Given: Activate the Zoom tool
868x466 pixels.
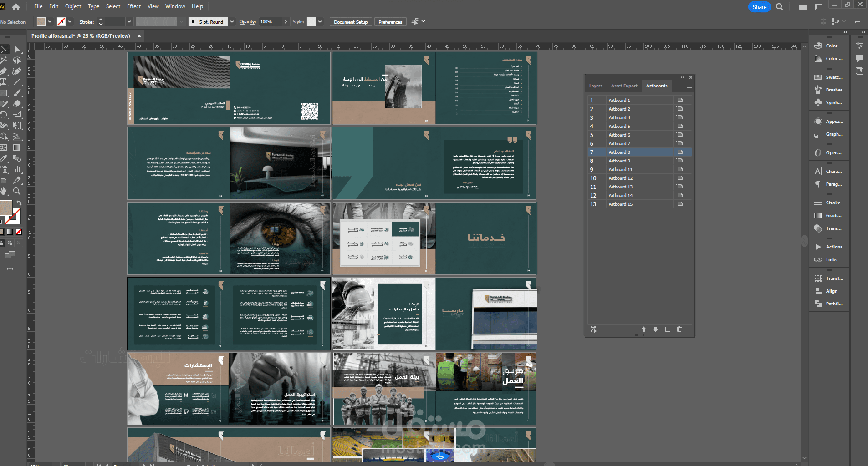Looking at the screenshot, I should tap(17, 192).
